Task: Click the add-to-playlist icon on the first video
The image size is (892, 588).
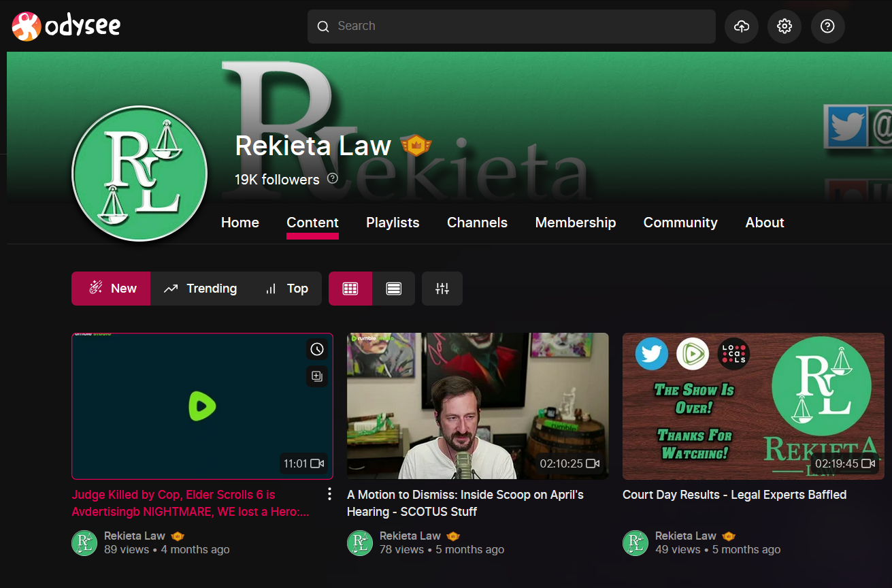Action: pos(317,376)
